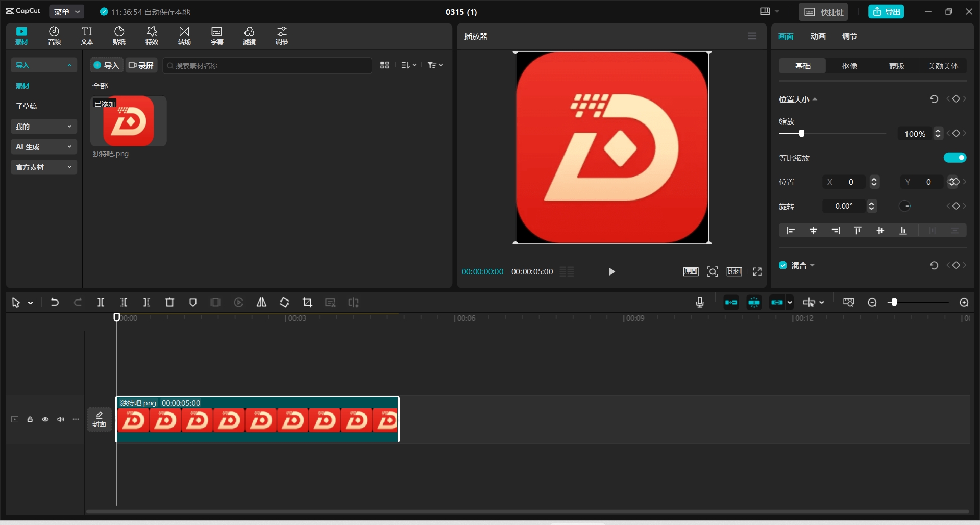This screenshot has height=525, width=980.
Task: Open the 菜单 menu dropdown
Action: [x=67, y=12]
